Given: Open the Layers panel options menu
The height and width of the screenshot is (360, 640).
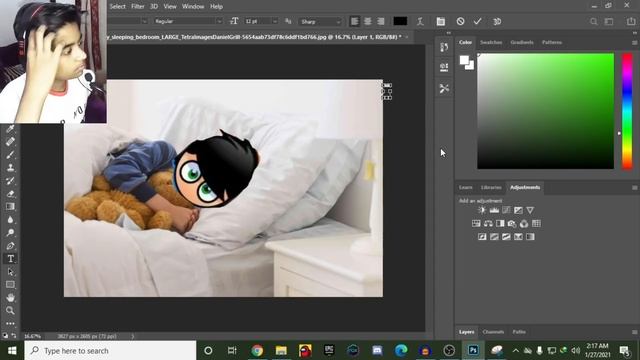Looking at the screenshot, I should (634, 332).
